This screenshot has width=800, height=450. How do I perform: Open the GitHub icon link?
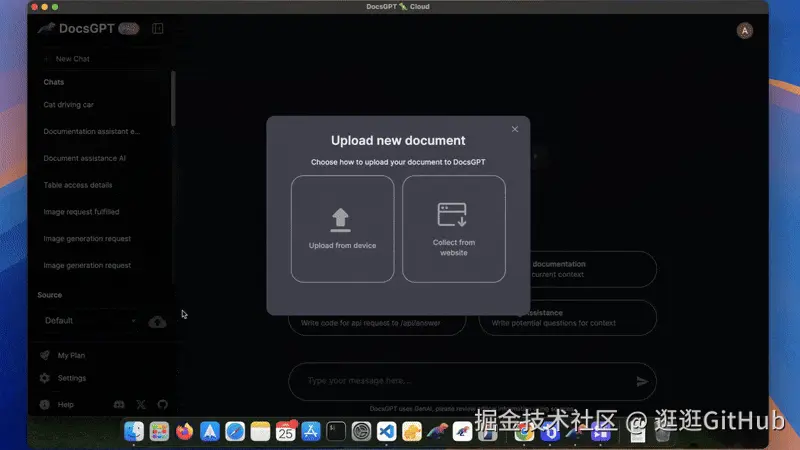pyautogui.click(x=162, y=405)
